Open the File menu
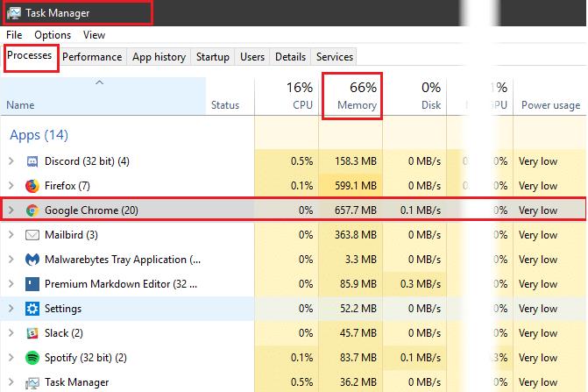 pyautogui.click(x=14, y=35)
